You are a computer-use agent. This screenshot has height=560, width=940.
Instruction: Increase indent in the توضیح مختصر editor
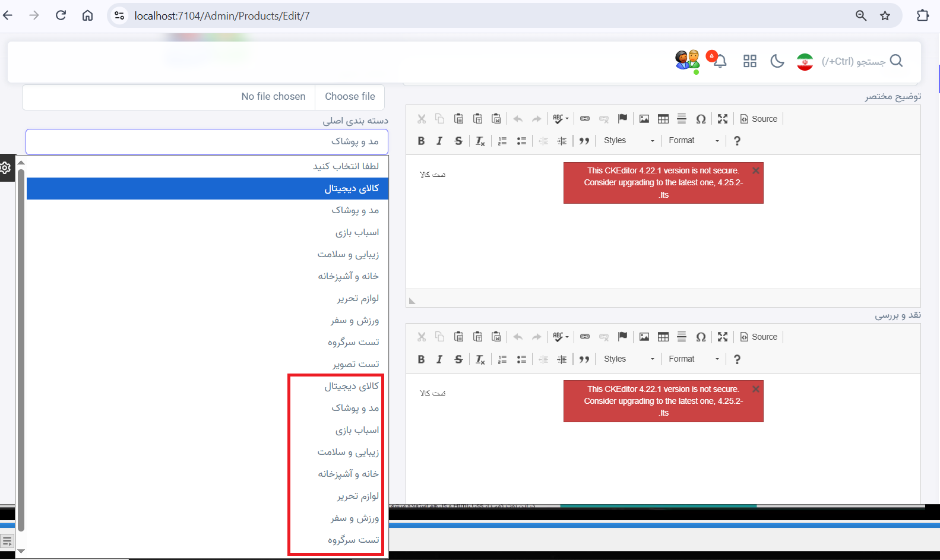click(562, 141)
